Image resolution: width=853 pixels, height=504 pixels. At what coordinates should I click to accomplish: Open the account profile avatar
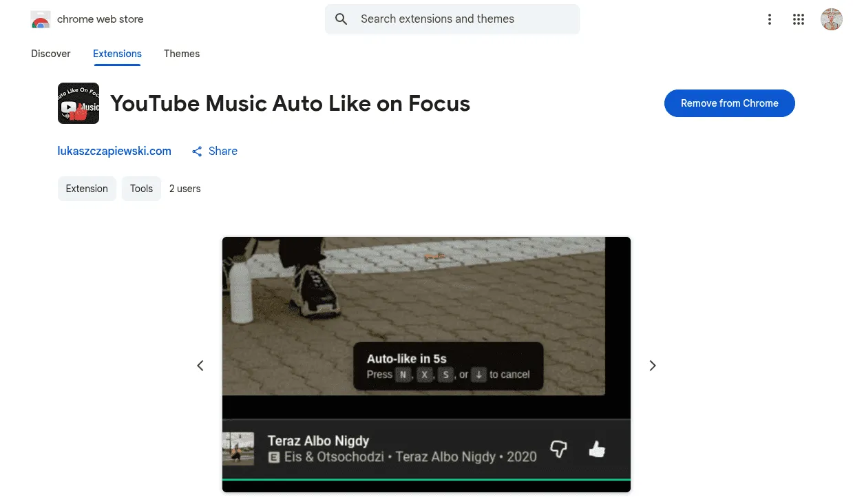pos(832,19)
